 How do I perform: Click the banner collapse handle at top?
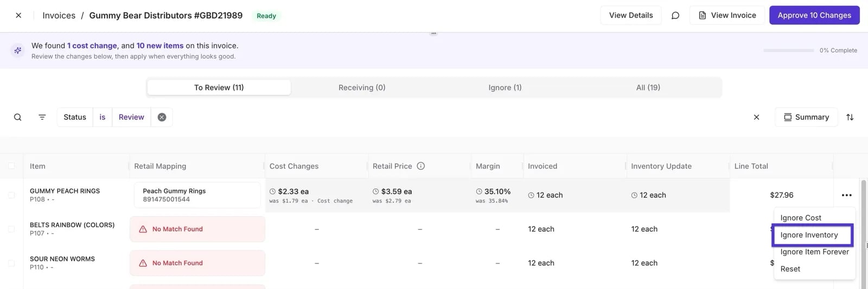click(433, 33)
